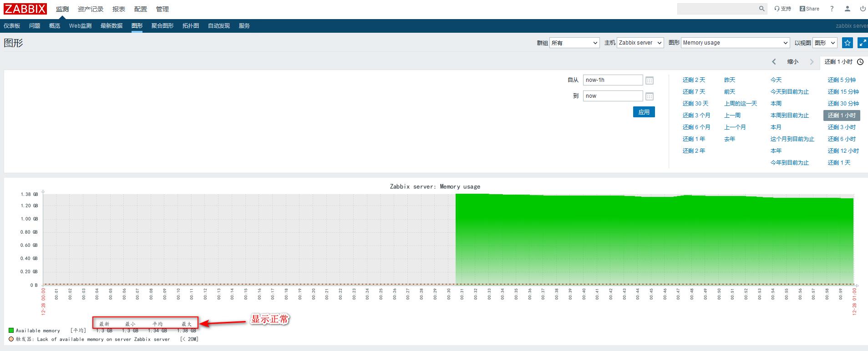
Task: Go to the 仪表板 submenu
Action: click(x=12, y=26)
